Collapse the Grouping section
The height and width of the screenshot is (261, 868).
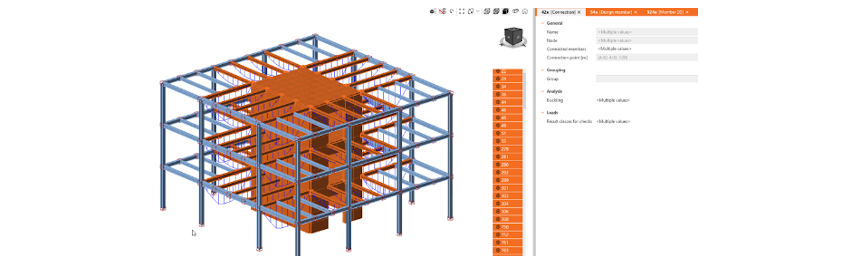(543, 70)
